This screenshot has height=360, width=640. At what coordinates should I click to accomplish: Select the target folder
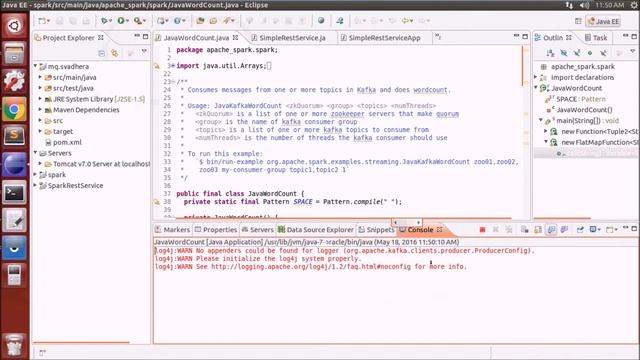tap(59, 131)
